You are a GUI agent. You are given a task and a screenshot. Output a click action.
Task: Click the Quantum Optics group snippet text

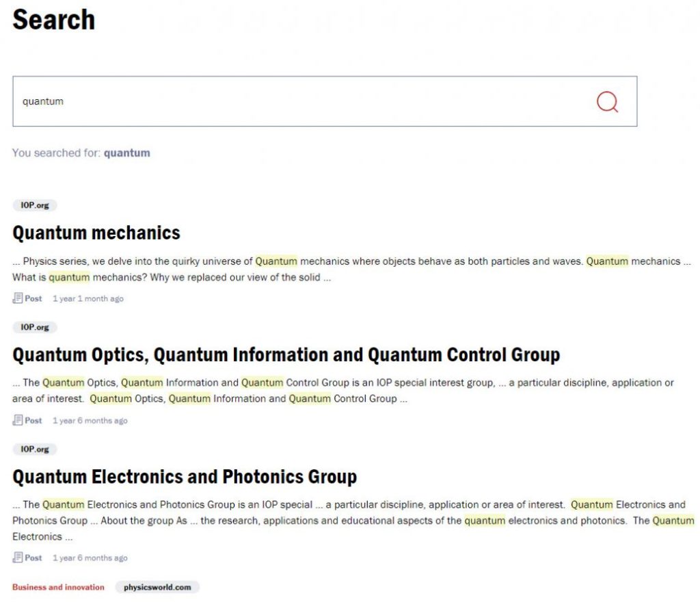coord(343,391)
